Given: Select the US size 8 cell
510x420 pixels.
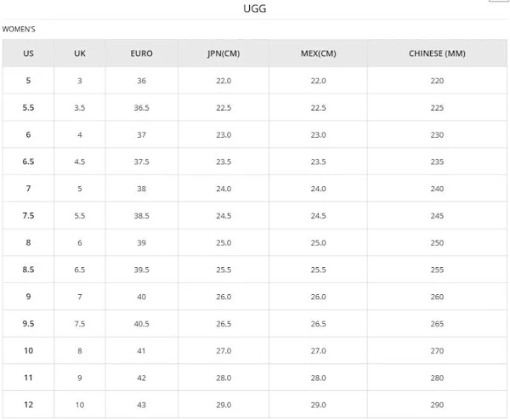Looking at the screenshot, I should pos(28,243).
